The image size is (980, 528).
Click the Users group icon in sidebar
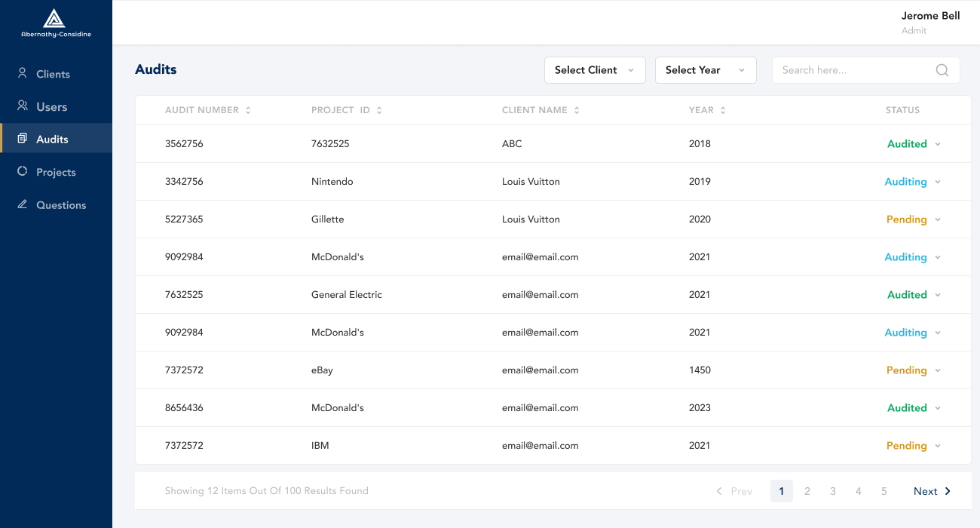[x=23, y=106]
